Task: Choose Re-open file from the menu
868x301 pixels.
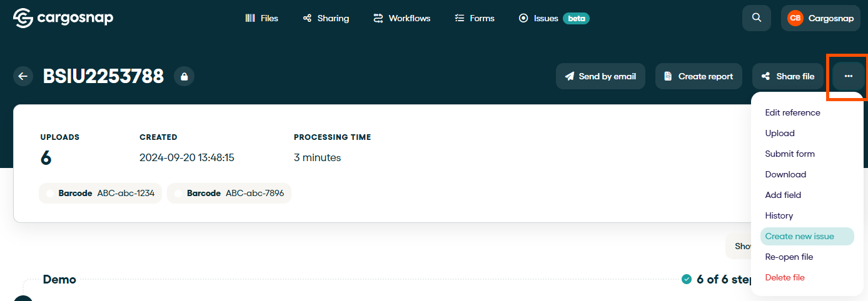Action: 789,257
